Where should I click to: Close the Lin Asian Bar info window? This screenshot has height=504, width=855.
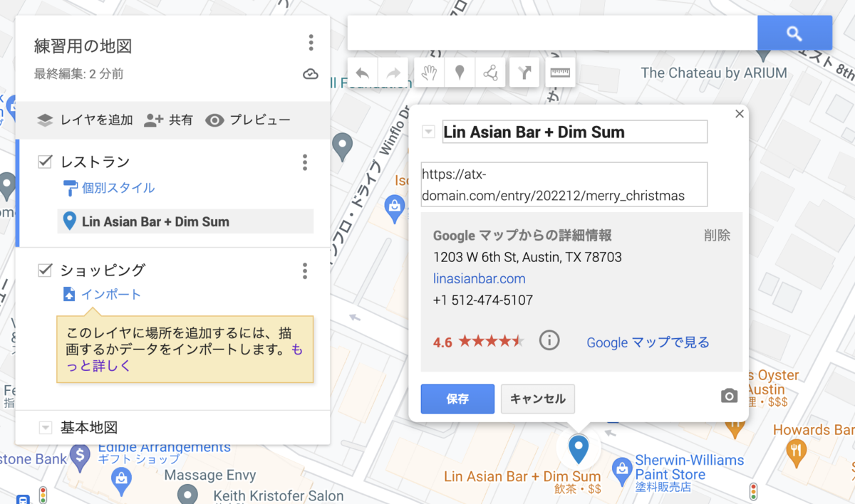coord(740,114)
